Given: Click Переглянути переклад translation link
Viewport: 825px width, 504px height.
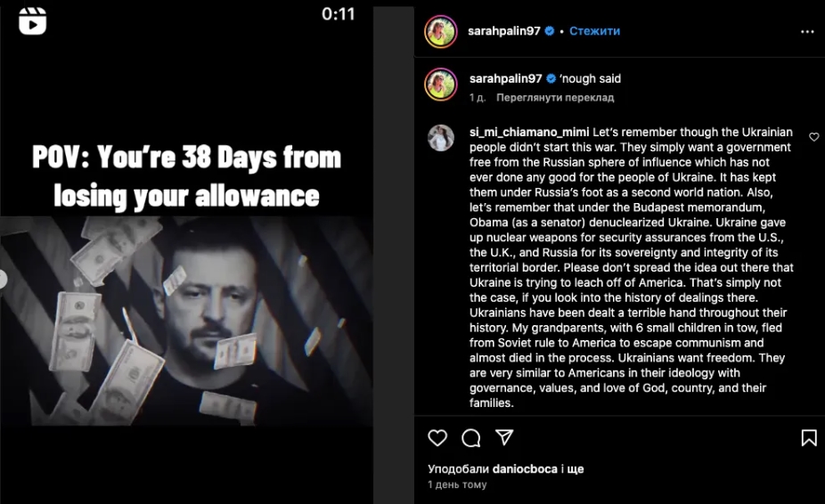Looking at the screenshot, I should click(555, 98).
